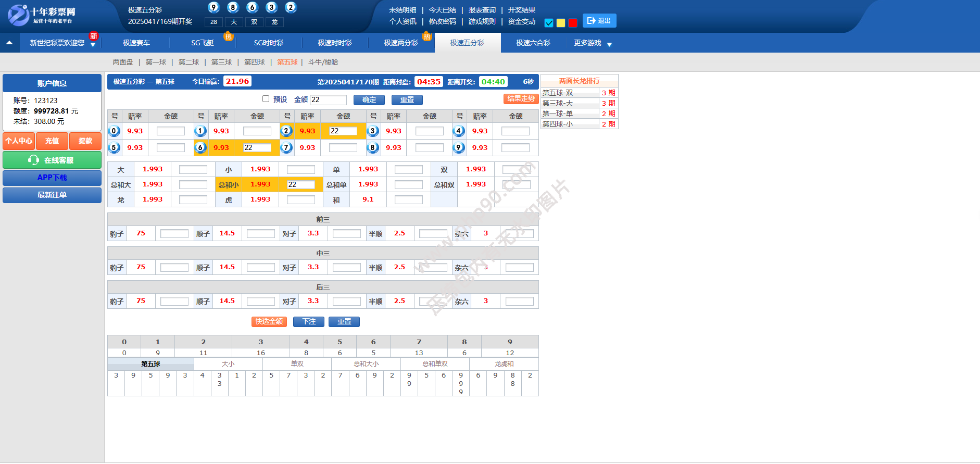Viewport: 980px width, 464px height.
Task: Open 在线客服 online customer service
Action: [52, 160]
